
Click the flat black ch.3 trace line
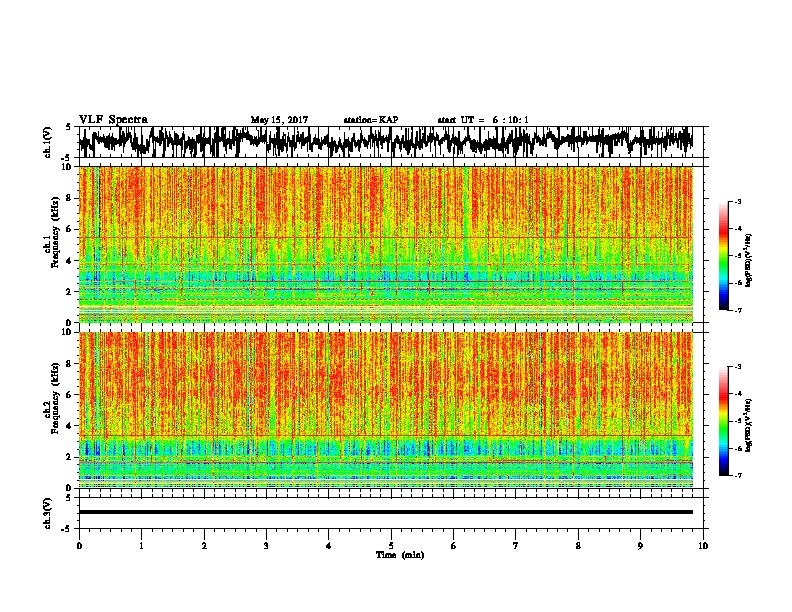click(386, 512)
